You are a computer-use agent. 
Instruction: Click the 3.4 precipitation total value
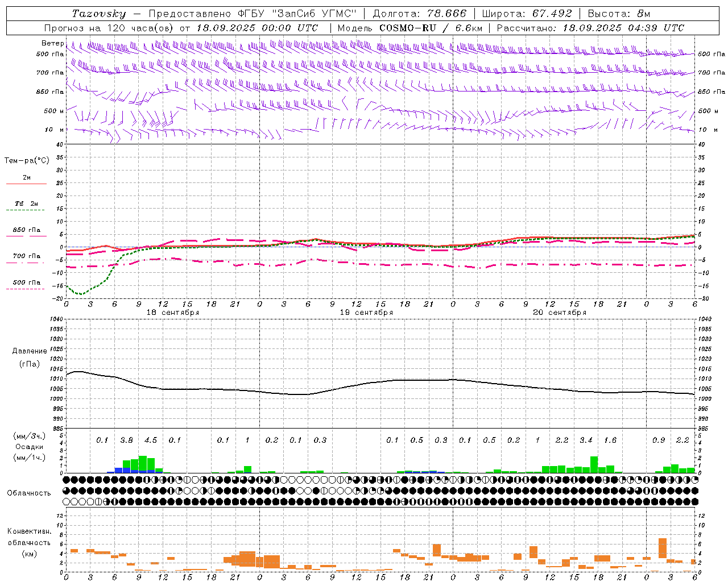[586, 440]
